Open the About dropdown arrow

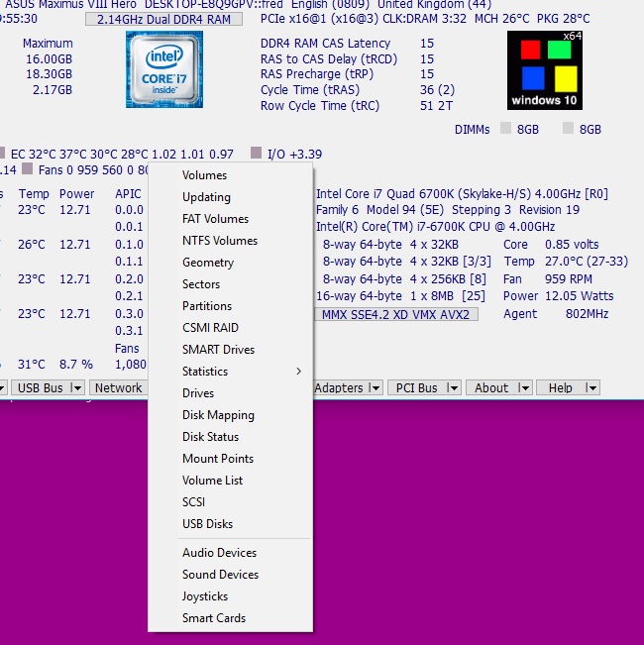tap(524, 387)
